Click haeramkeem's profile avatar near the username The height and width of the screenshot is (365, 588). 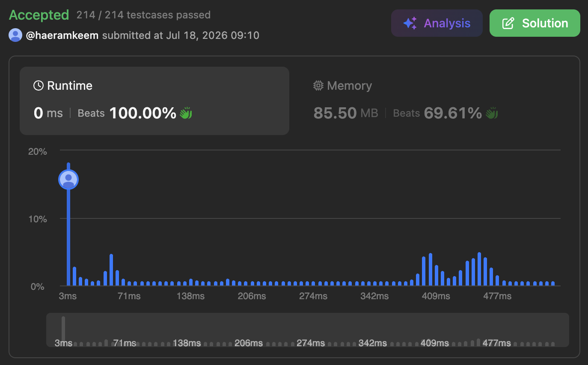click(15, 35)
